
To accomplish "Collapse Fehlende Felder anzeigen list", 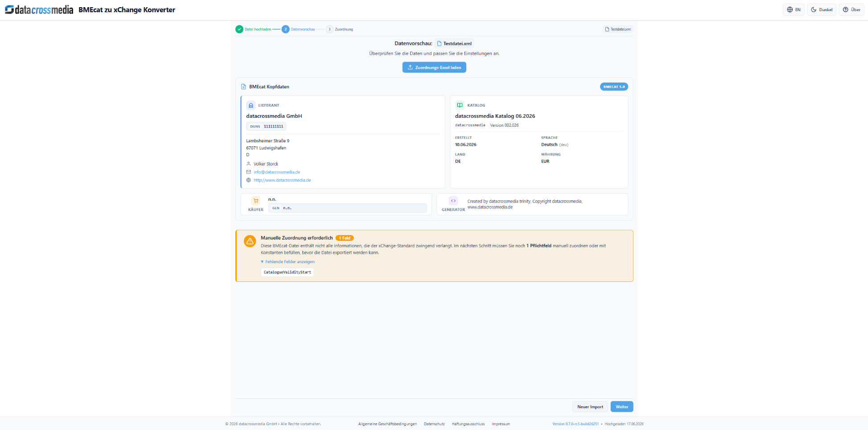I will pos(288,262).
